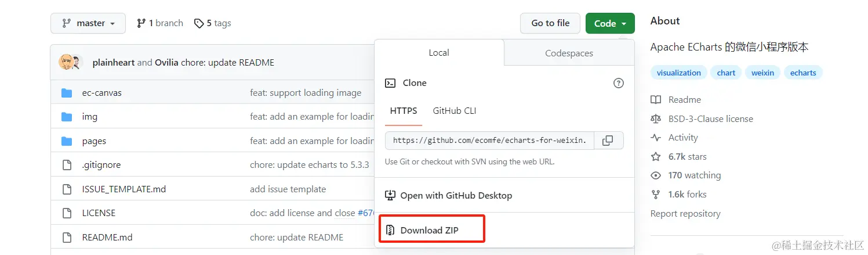This screenshot has height=255, width=868.
Task: Open the img folder
Action: [90, 117]
